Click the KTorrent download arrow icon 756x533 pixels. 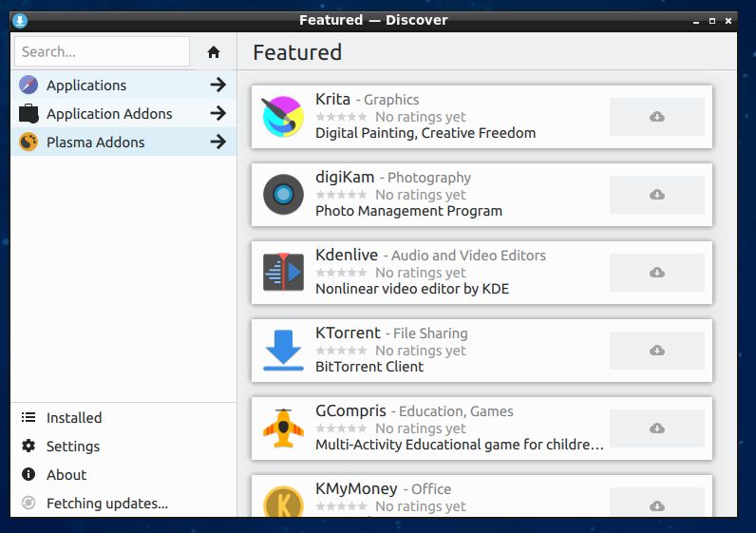click(283, 351)
